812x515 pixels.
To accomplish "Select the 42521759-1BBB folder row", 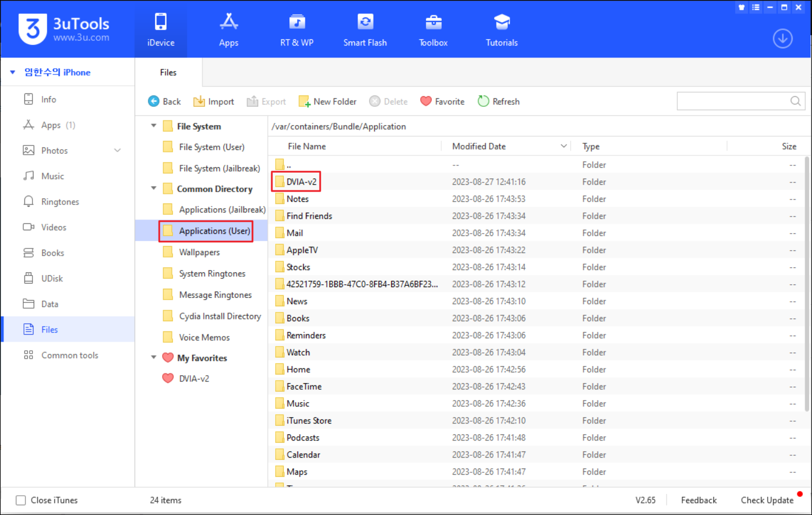I will (x=536, y=284).
